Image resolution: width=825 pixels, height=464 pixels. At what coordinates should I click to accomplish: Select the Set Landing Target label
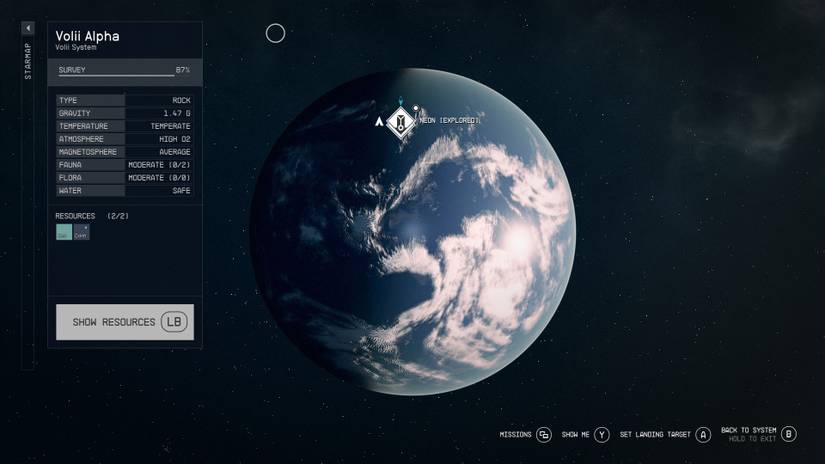point(655,435)
